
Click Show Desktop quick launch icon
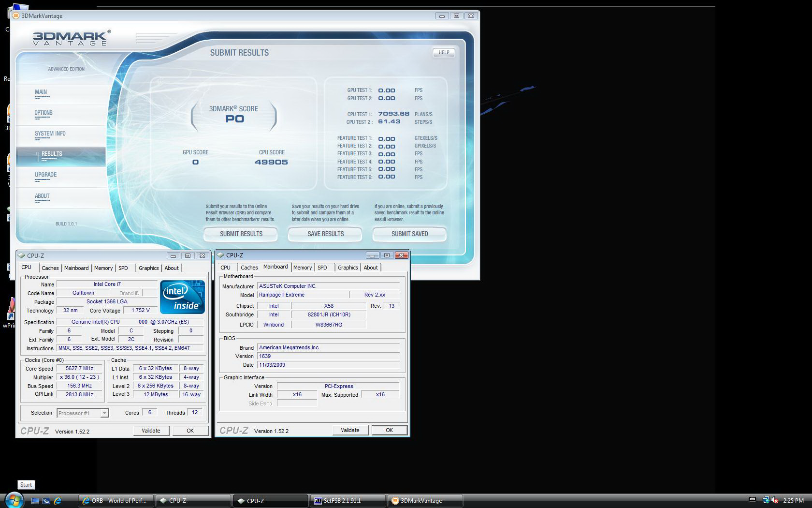pos(35,501)
